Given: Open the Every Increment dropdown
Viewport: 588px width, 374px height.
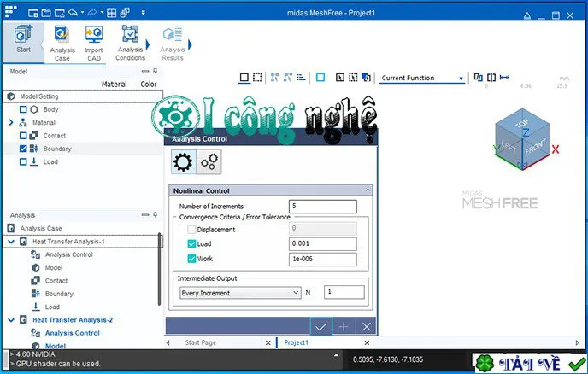Looking at the screenshot, I should (x=240, y=293).
